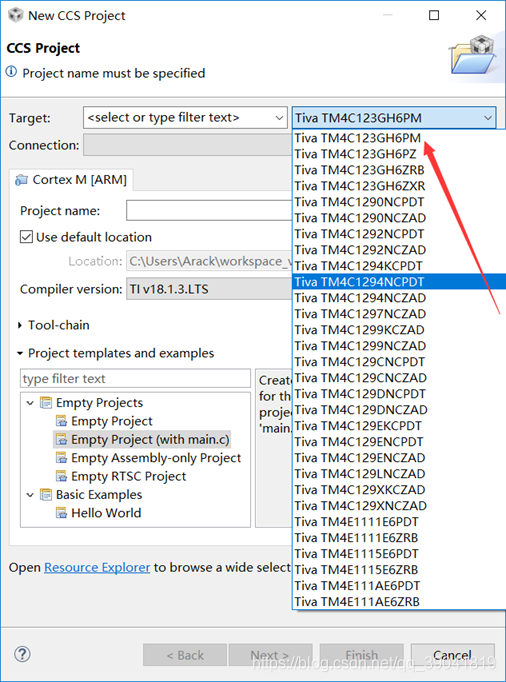
Task: Select Empty Project (with main.c) template
Action: point(150,440)
